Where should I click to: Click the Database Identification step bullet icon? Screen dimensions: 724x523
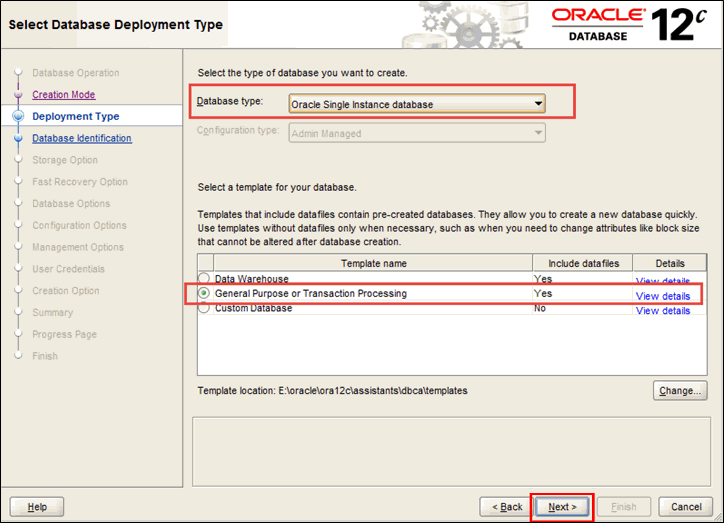(x=18, y=139)
